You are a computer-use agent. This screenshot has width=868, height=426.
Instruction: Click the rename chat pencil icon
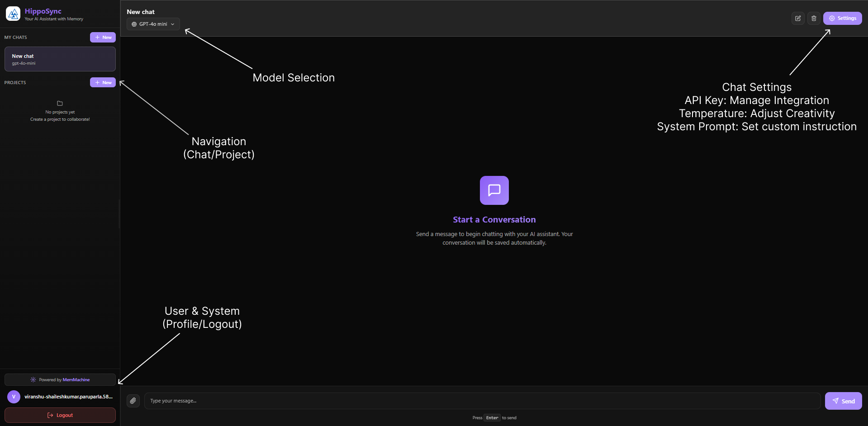[798, 19]
